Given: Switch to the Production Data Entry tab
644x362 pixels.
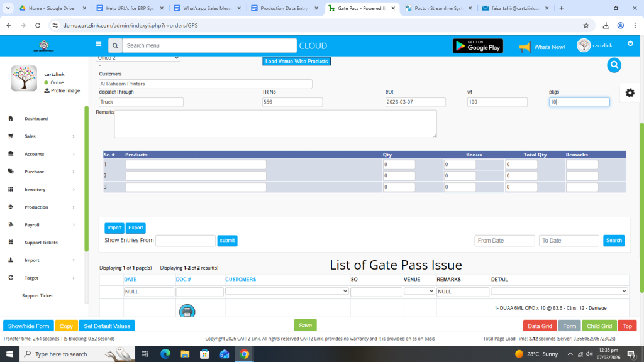Looking at the screenshot, I should pos(285,8).
